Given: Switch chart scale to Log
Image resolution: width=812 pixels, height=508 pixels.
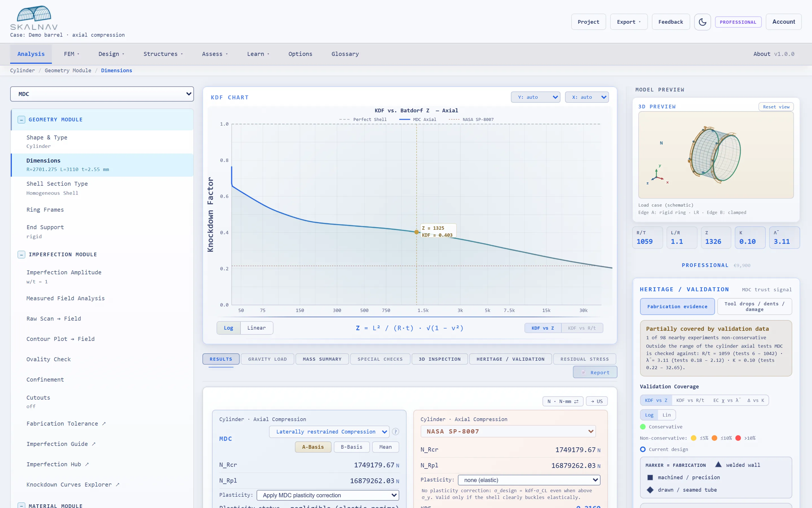Looking at the screenshot, I should (x=228, y=328).
